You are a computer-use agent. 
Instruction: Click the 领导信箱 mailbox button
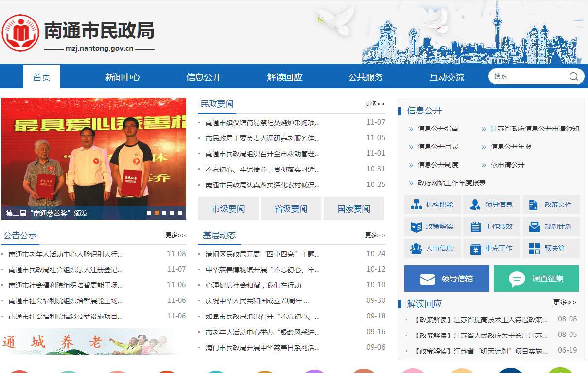(446, 279)
